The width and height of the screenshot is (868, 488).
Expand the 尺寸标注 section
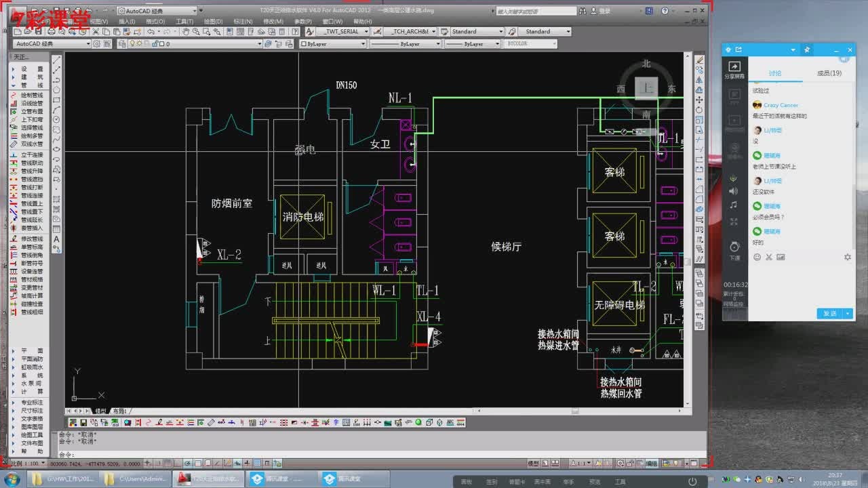(27, 411)
